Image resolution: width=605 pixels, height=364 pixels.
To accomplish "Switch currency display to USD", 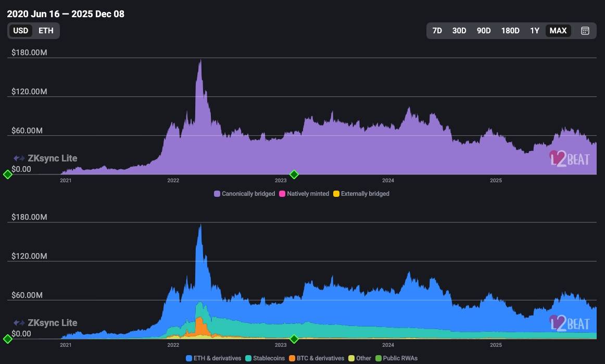I will [x=21, y=31].
